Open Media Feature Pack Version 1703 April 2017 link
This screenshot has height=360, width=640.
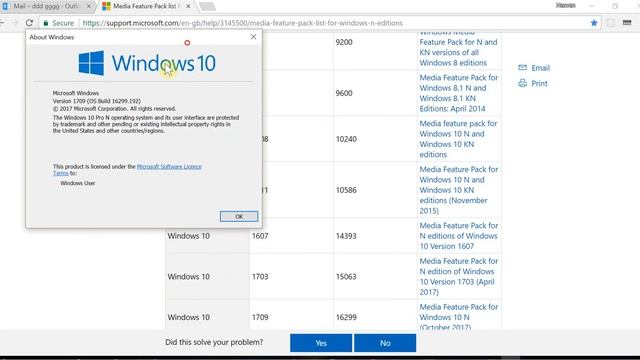[x=459, y=276]
